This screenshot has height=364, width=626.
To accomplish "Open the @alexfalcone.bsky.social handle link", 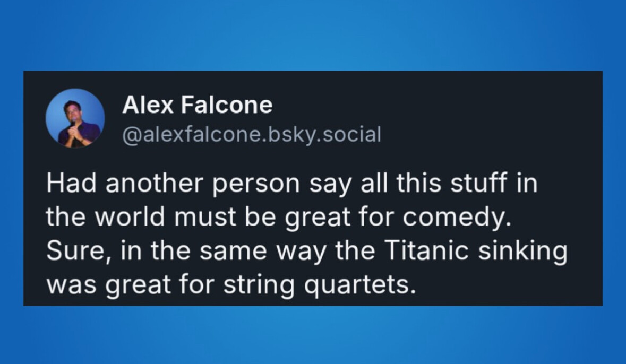I will (252, 134).
